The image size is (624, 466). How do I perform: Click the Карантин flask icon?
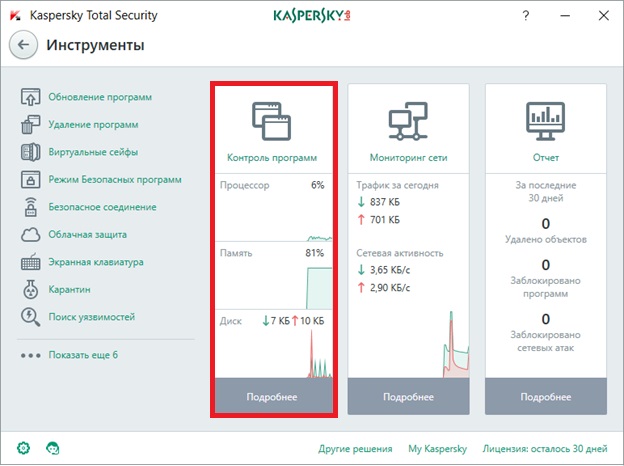coord(30,289)
